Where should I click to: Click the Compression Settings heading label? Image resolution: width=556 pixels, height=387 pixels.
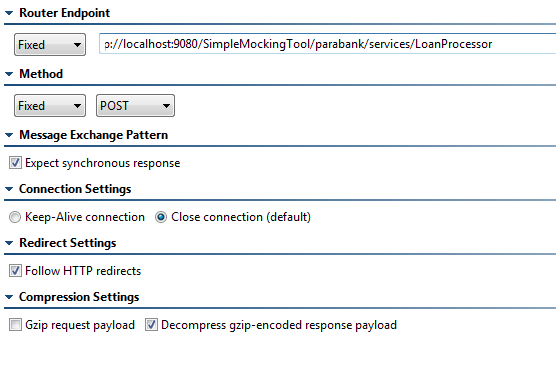79,297
